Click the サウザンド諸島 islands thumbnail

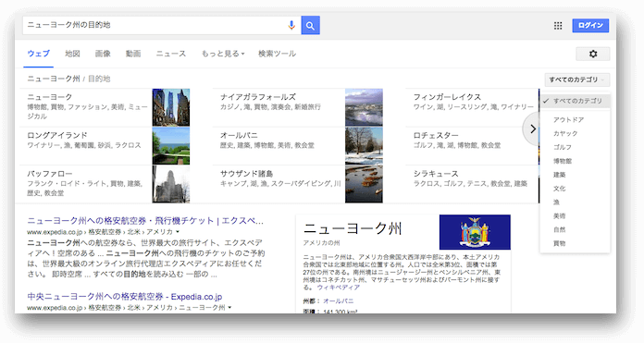(364, 184)
